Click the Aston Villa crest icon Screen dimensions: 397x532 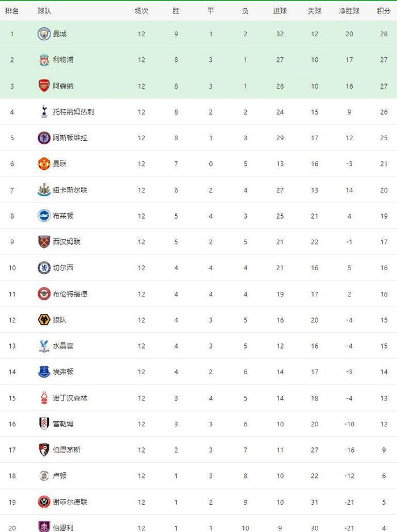pos(44,138)
